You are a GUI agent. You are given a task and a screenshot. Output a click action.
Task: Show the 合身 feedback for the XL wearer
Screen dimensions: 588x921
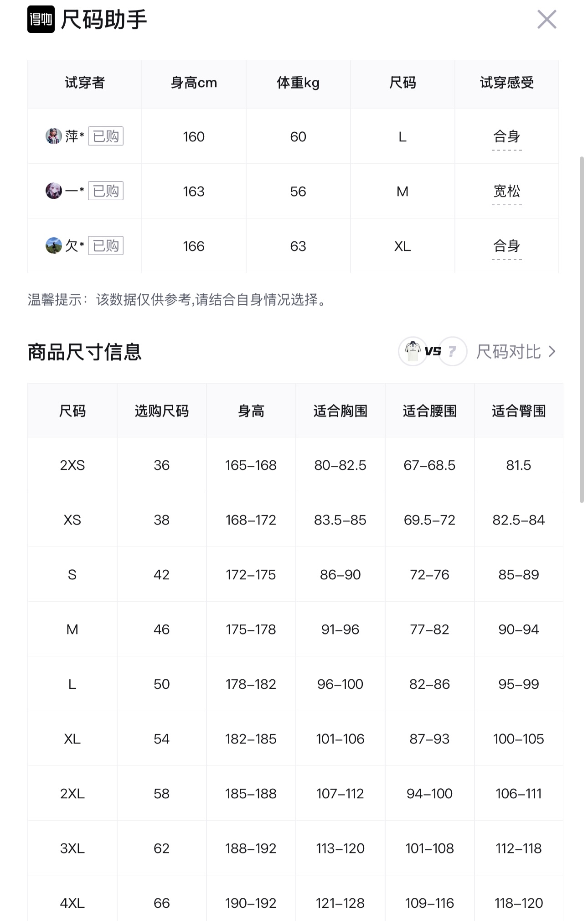(507, 246)
